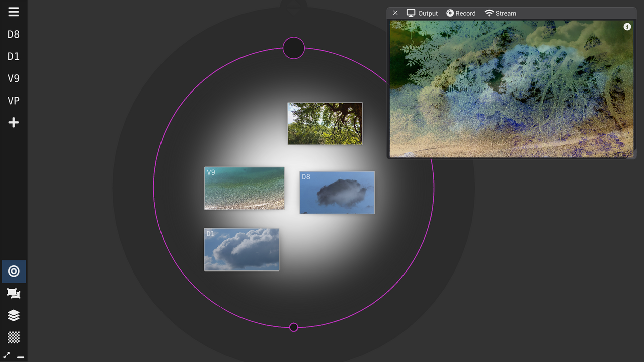Select the D8 source in sidebar
The image size is (644, 362).
(14, 34)
